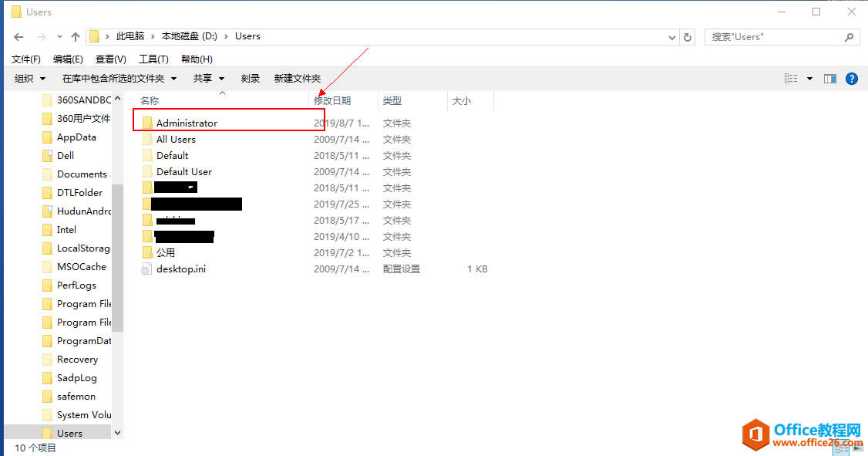Click desktop.ini size 1 KB
Viewport: 868px width, 456px height.
pyautogui.click(x=477, y=269)
